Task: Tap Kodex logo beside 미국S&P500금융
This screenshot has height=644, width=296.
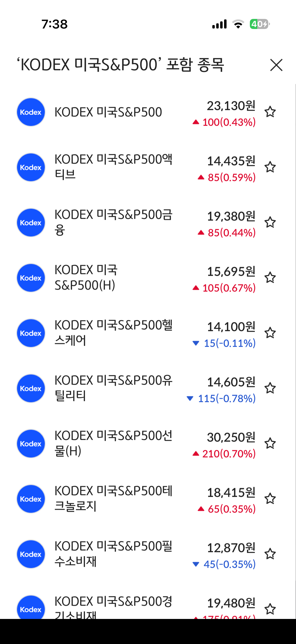Action: [31, 223]
